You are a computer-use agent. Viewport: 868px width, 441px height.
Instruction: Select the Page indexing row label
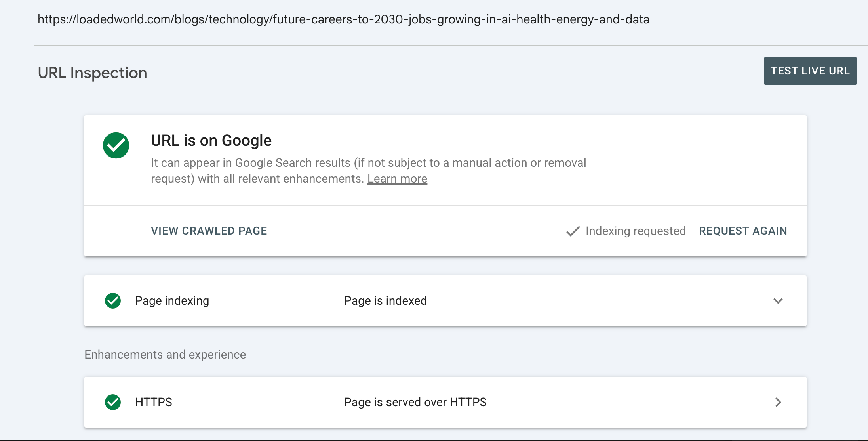tap(172, 301)
